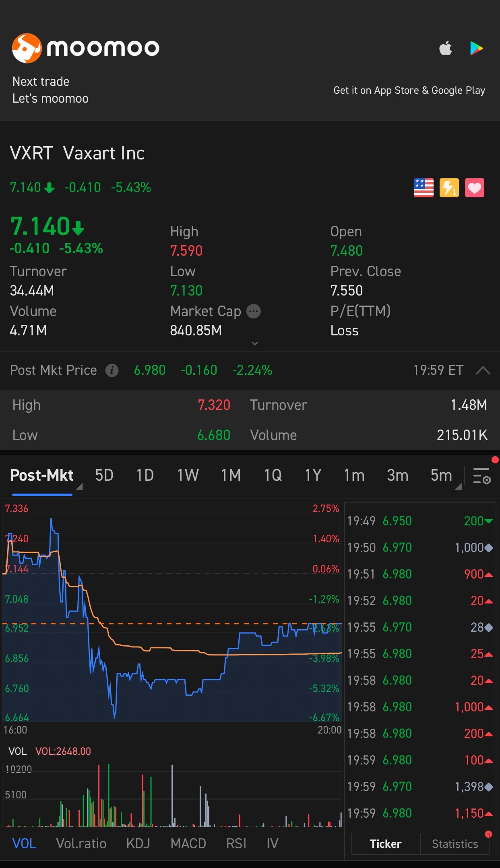Switch to the 1W chart tab

[188, 475]
